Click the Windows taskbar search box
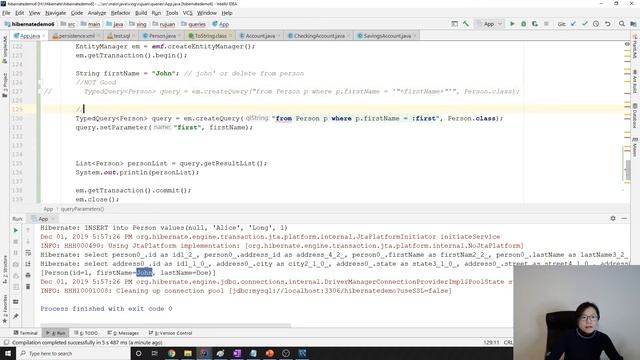 [73, 353]
